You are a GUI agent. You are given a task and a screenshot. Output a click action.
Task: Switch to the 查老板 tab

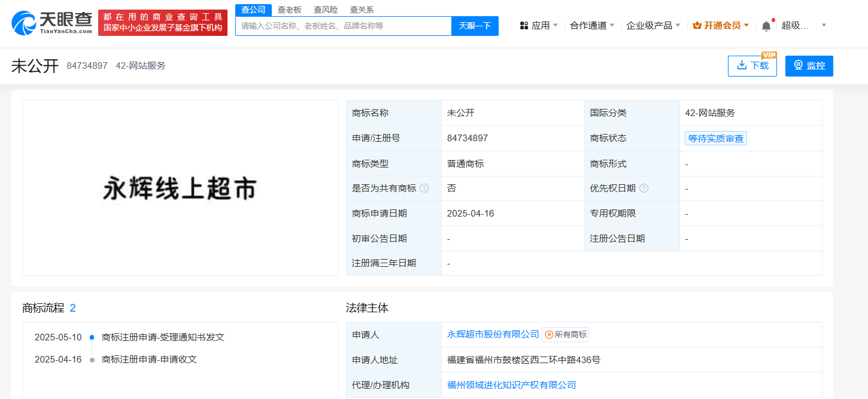pos(290,10)
